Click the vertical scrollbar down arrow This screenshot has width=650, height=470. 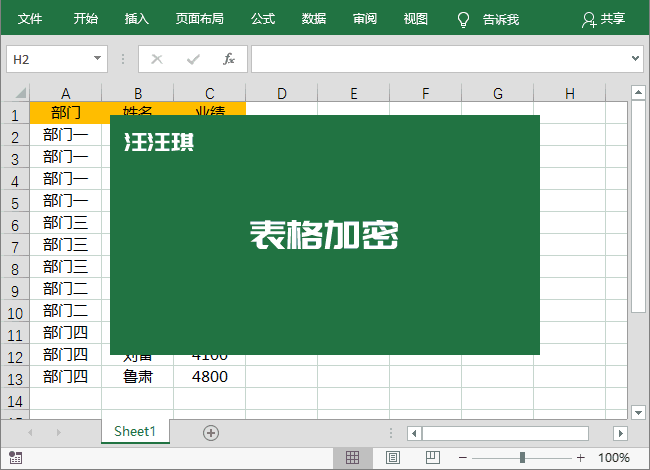[x=638, y=412]
